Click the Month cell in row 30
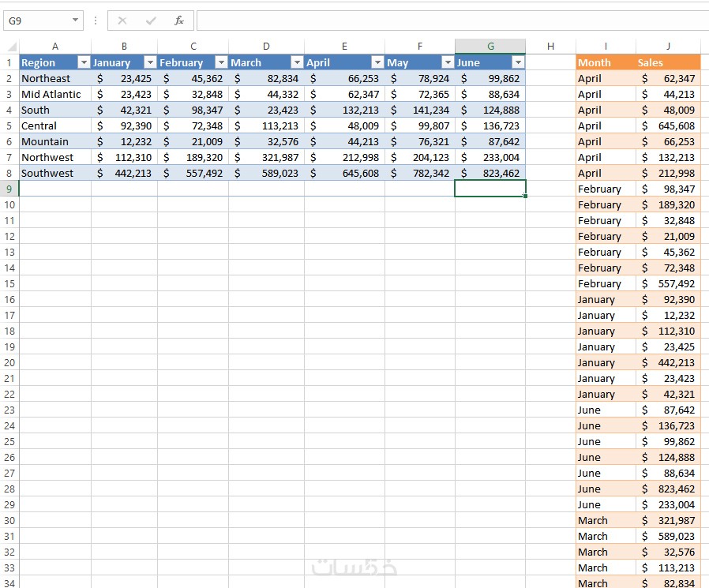709x588 pixels. 606,520
